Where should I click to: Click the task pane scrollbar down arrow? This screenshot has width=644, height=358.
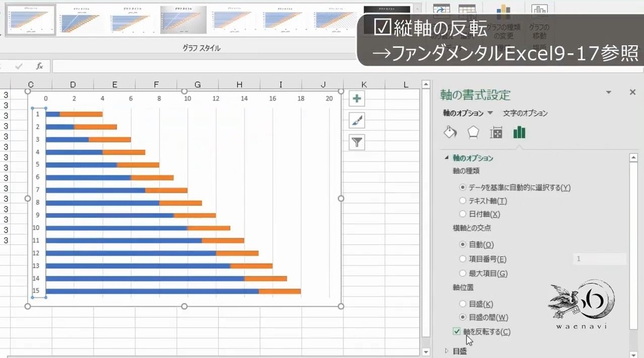pos(633,355)
